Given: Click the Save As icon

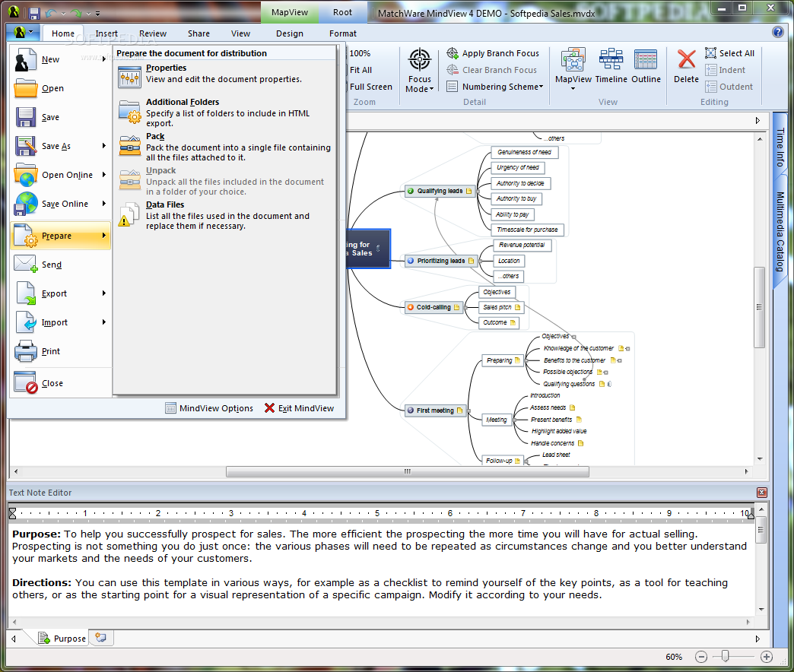Looking at the screenshot, I should [25, 146].
